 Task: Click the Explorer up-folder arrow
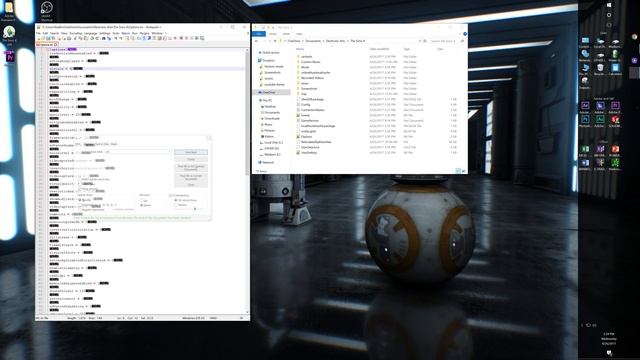tap(275, 41)
